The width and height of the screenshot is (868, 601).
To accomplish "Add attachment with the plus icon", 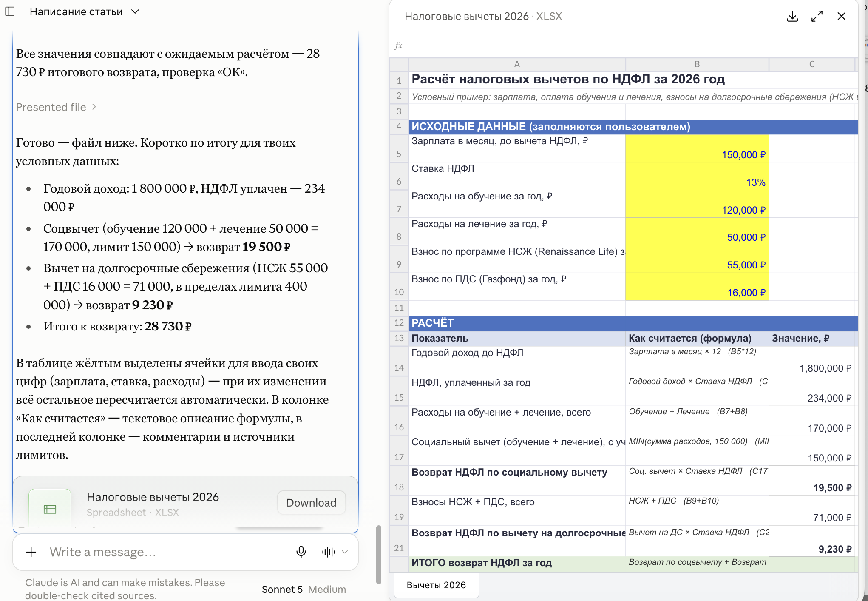I will 31,552.
